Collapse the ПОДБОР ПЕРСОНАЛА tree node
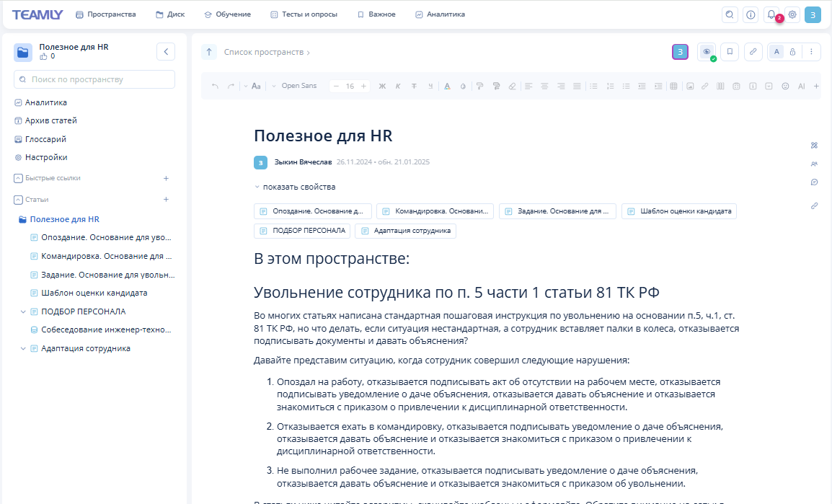832x504 pixels. pos(23,311)
